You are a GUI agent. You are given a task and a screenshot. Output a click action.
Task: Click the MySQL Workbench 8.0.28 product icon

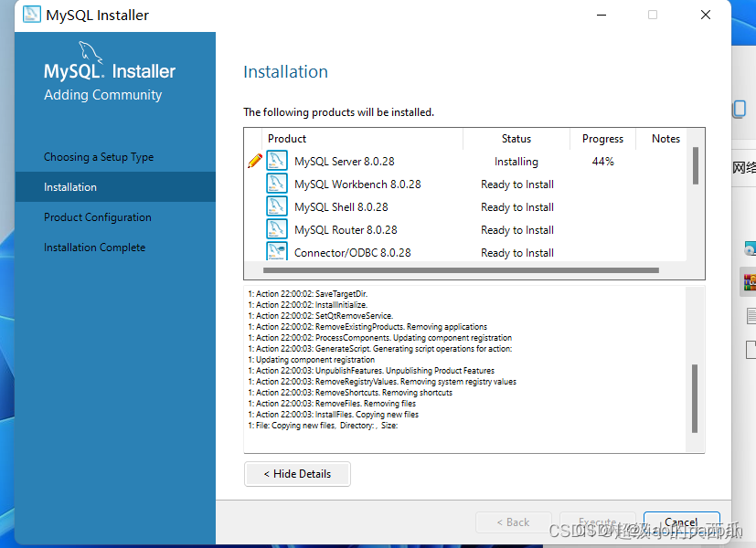point(277,184)
